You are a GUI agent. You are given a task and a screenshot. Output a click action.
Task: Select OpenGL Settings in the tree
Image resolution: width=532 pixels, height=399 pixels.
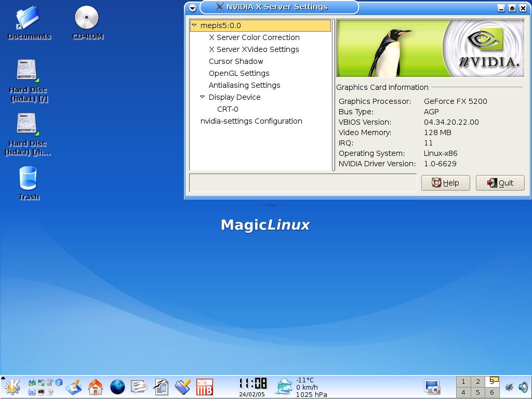click(x=239, y=73)
